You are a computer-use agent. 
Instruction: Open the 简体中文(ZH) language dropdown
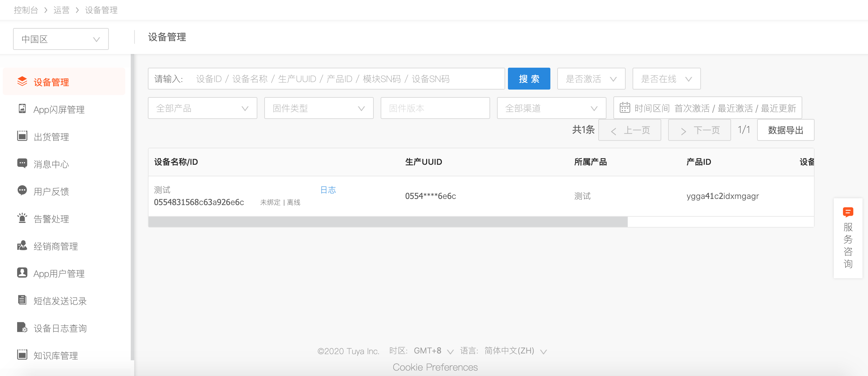coord(516,351)
